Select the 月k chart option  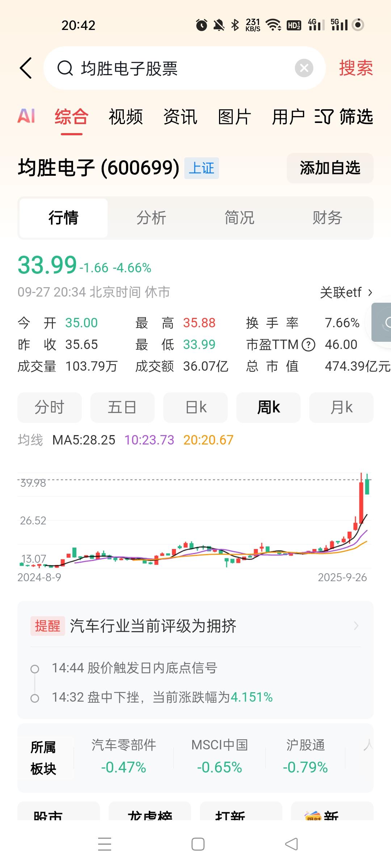pos(341,407)
